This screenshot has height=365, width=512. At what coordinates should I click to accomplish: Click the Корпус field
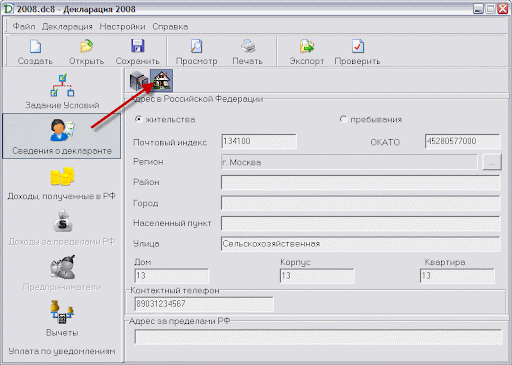317,276
